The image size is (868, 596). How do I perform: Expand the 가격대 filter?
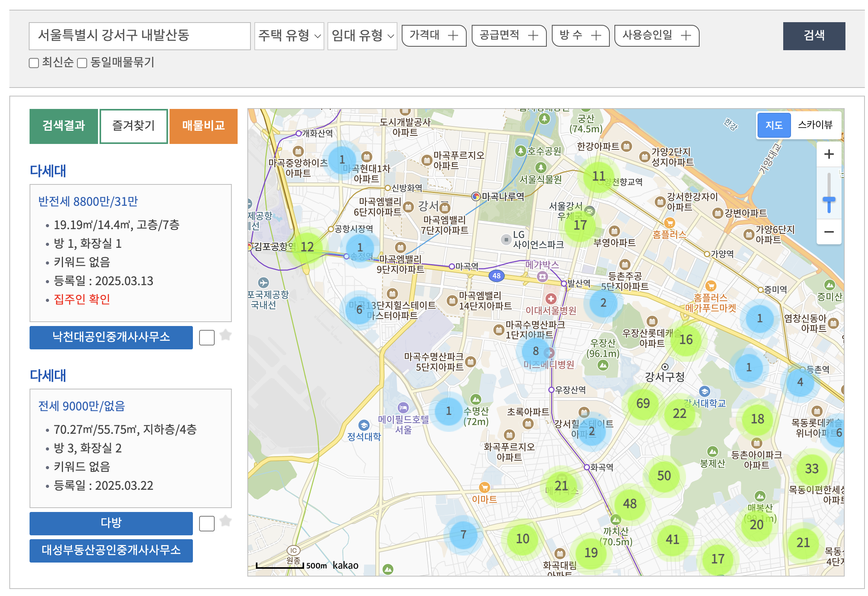pyautogui.click(x=434, y=36)
